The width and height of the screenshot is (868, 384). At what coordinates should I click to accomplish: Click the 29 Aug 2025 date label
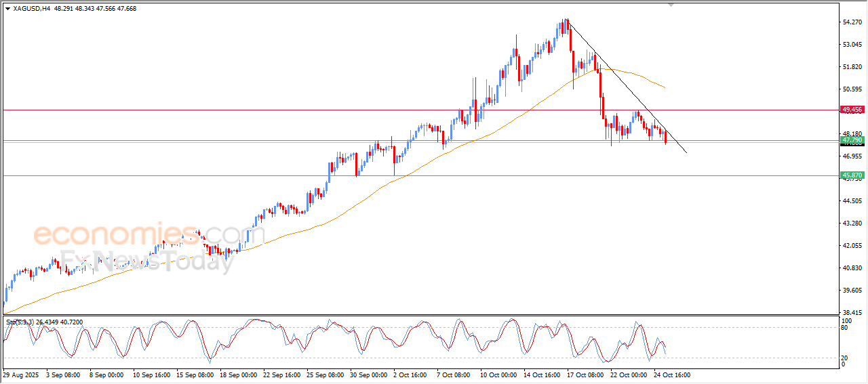[20, 374]
